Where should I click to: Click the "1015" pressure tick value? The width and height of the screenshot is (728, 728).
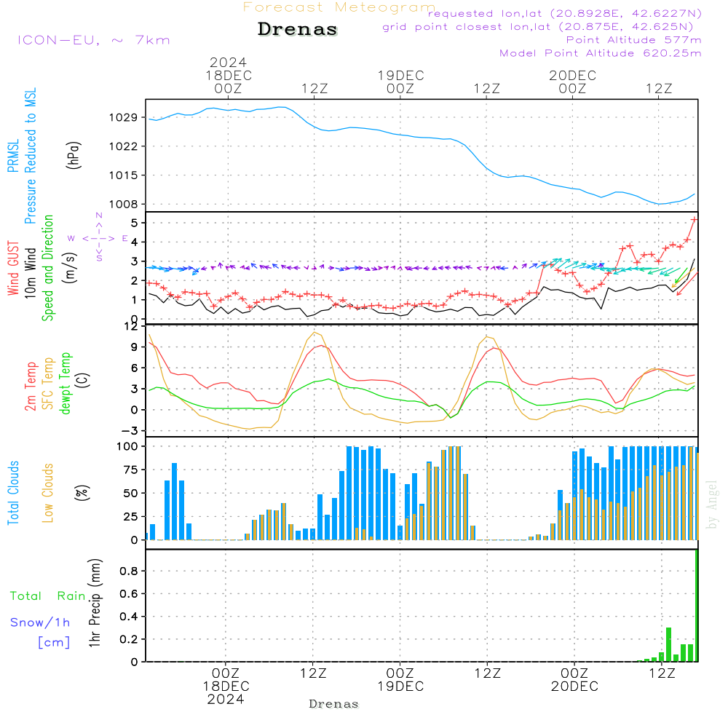coord(124,175)
